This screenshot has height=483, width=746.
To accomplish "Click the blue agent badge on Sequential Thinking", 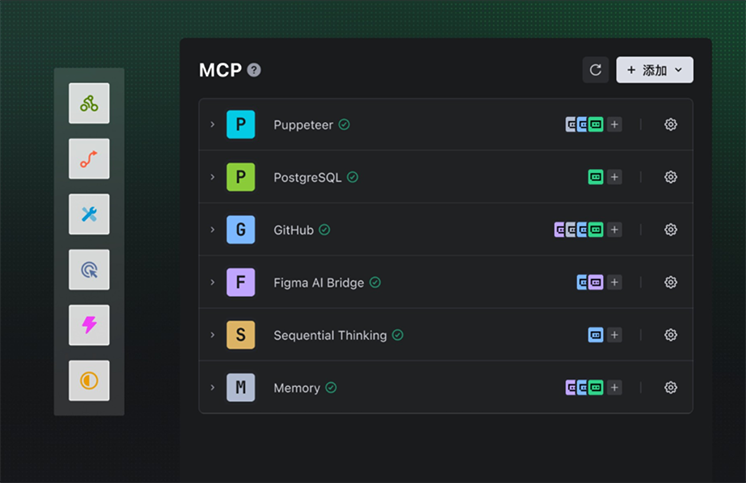I will [596, 335].
